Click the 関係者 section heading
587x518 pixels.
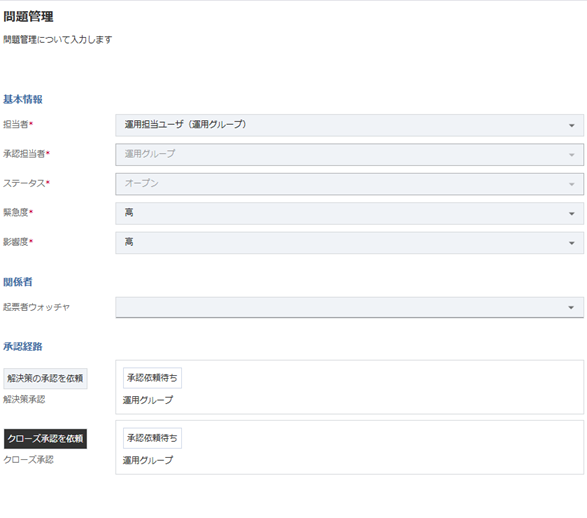coord(18,282)
